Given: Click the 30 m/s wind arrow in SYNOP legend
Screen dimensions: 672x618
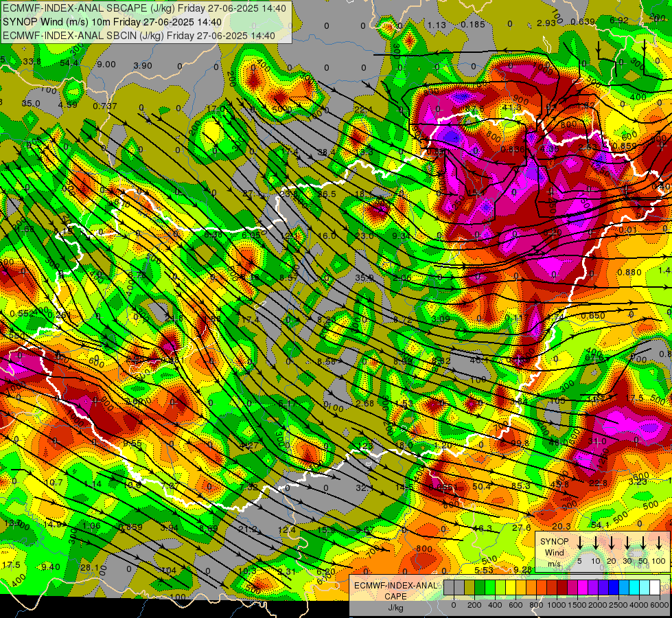Looking at the screenshot, I should tap(627, 543).
